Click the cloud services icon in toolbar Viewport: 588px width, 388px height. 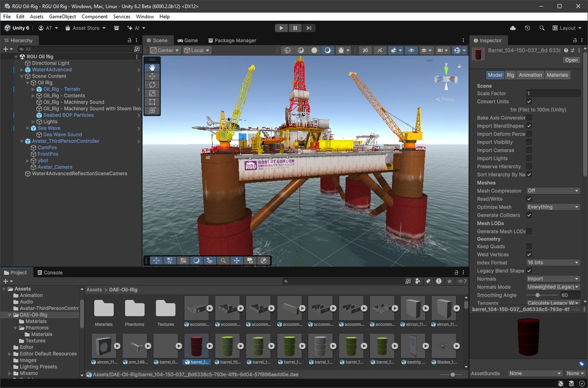pyautogui.click(x=513, y=28)
